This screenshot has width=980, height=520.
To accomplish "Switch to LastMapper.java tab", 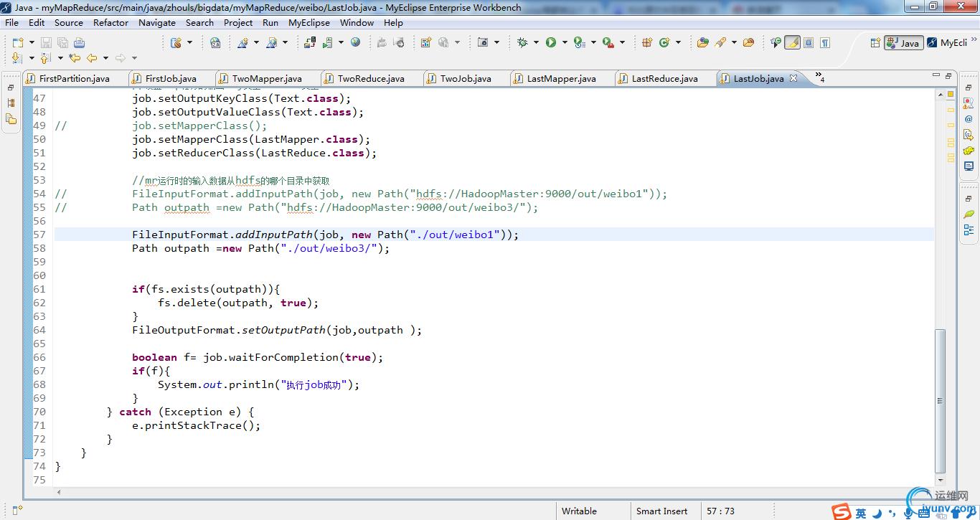I will click(x=561, y=79).
